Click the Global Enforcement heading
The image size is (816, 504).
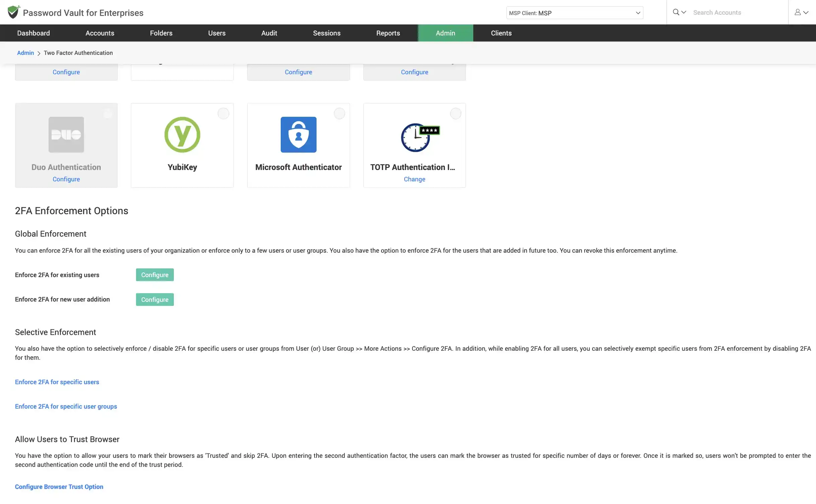point(51,234)
